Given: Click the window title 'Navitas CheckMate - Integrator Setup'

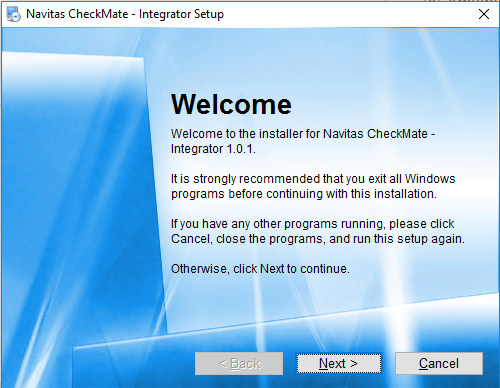Looking at the screenshot, I should coord(125,14).
